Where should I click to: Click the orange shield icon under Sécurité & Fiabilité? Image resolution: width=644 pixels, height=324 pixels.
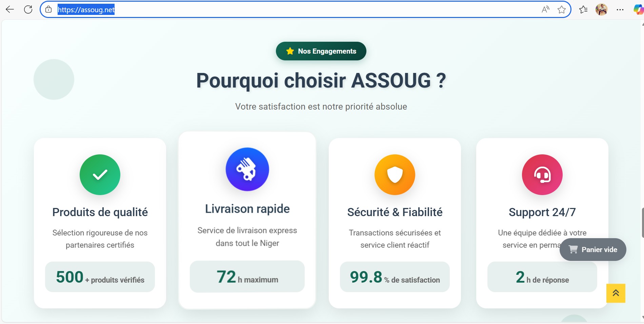click(395, 174)
